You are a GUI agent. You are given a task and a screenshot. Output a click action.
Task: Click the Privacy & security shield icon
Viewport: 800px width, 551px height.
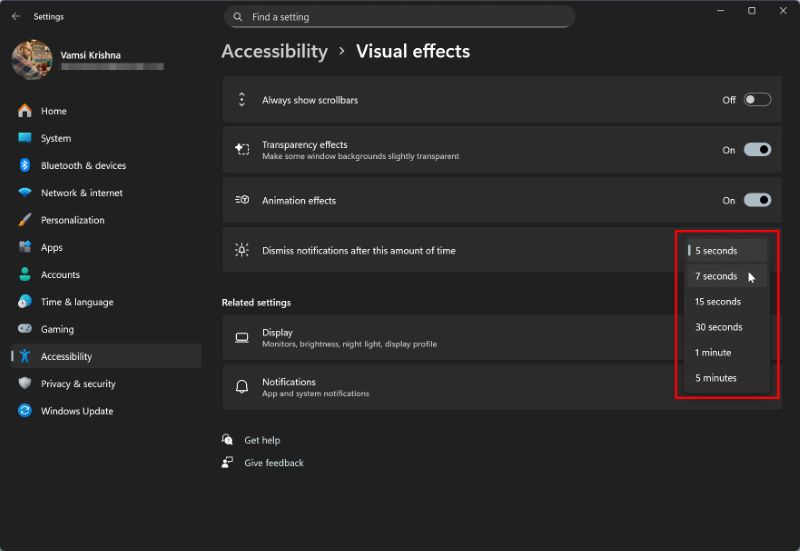(24, 384)
